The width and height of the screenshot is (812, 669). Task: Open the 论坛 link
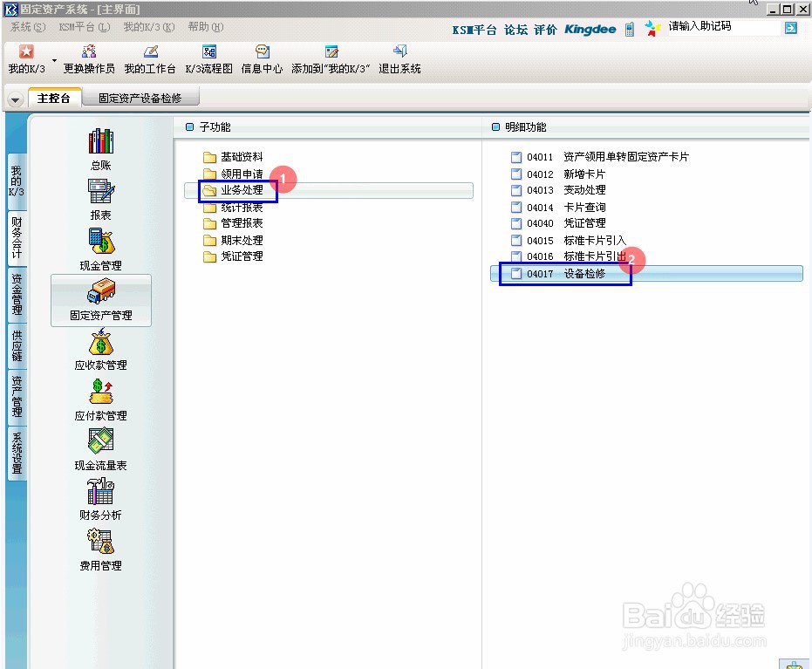pos(515,30)
